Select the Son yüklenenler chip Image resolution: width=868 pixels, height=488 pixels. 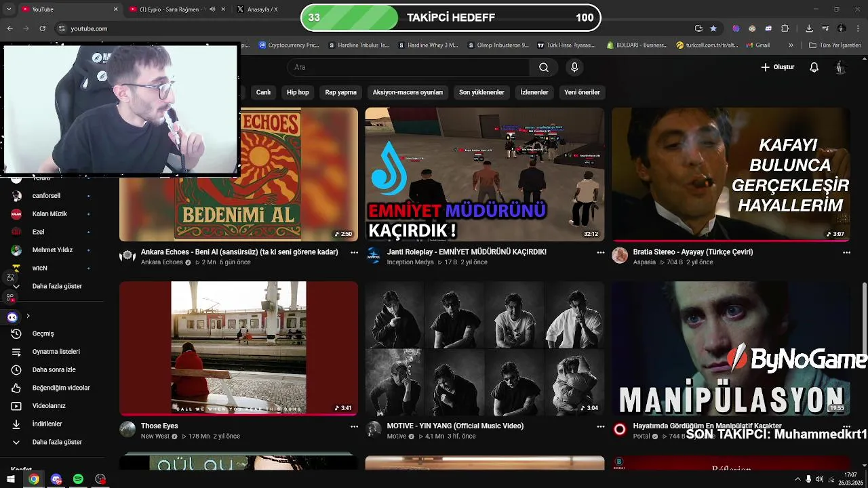tap(481, 92)
